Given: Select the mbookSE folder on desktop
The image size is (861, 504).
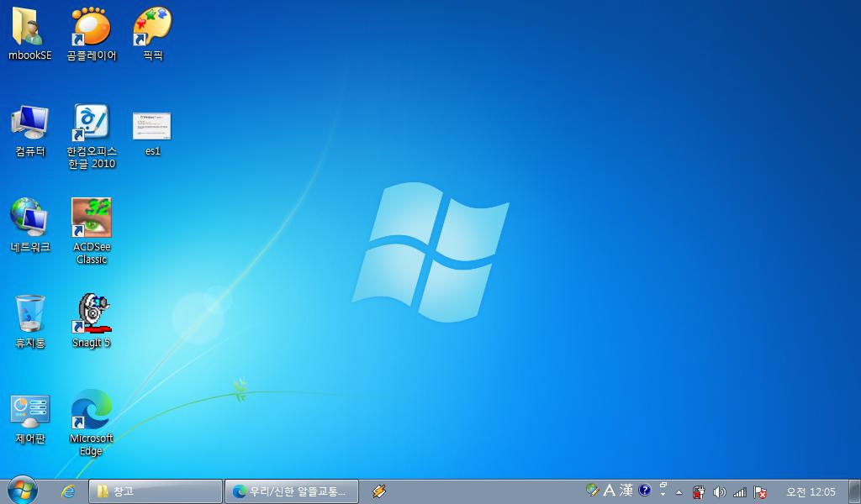Looking at the screenshot, I should click(29, 34).
